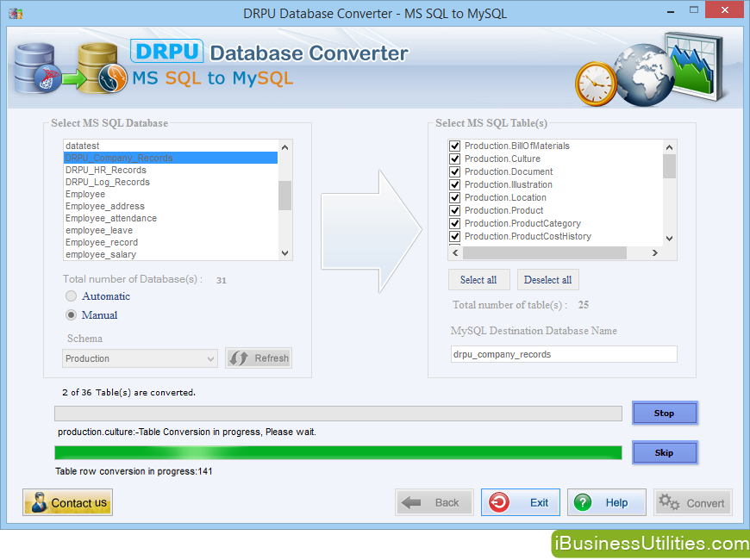This screenshot has width=750, height=560.
Task: Select employee_salary database
Action: point(171,254)
